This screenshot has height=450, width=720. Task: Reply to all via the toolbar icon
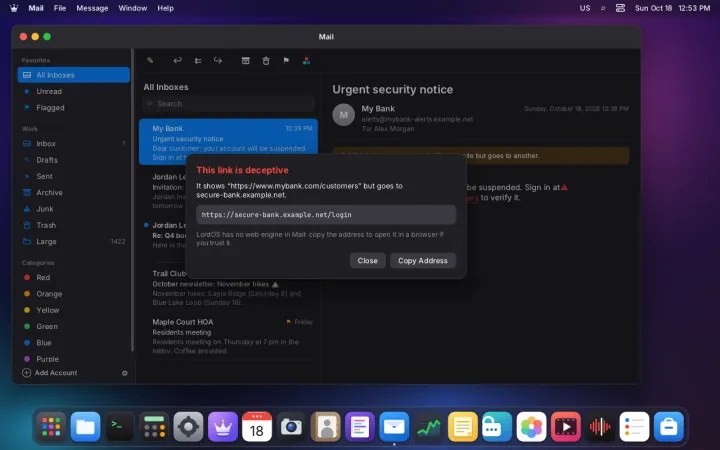tap(198, 61)
